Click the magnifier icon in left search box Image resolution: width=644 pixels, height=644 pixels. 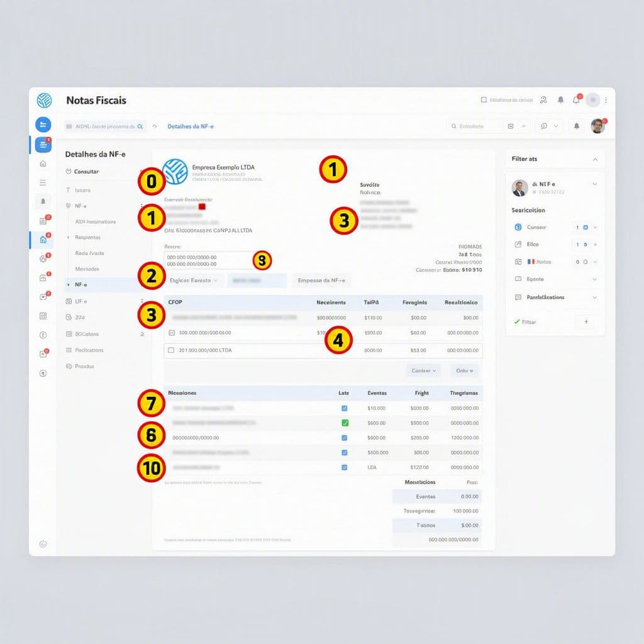tap(140, 126)
